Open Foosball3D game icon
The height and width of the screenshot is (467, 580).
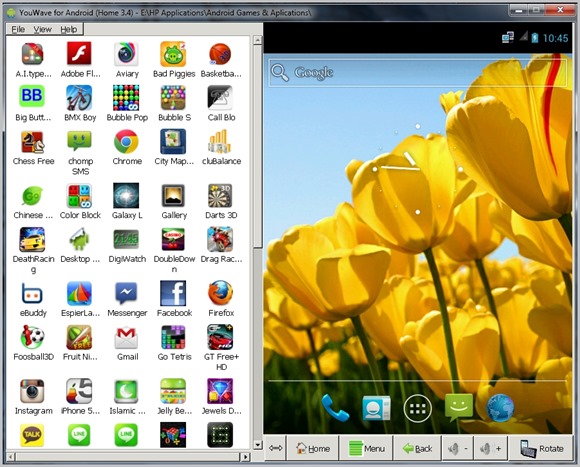click(x=32, y=337)
